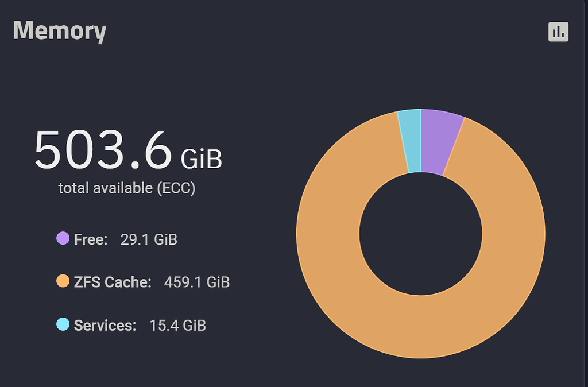Click the cyan Services segment of the donut
The height and width of the screenshot is (387, 588).
click(x=411, y=141)
